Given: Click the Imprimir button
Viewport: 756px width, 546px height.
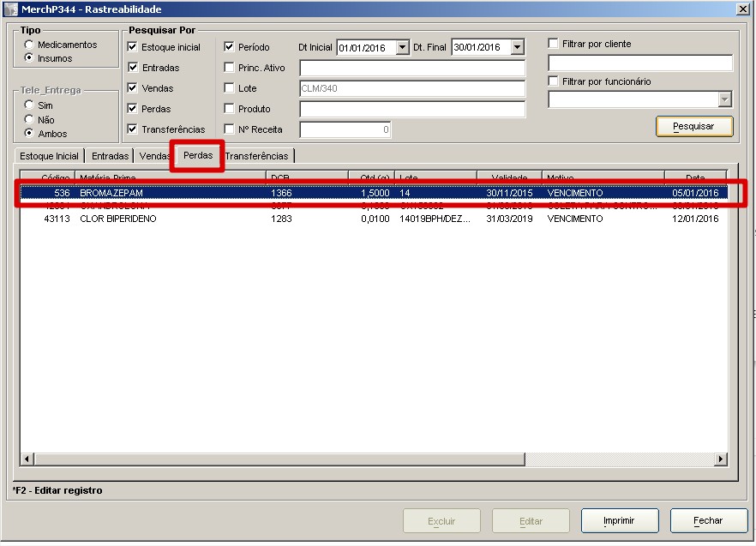Looking at the screenshot, I should (619, 520).
